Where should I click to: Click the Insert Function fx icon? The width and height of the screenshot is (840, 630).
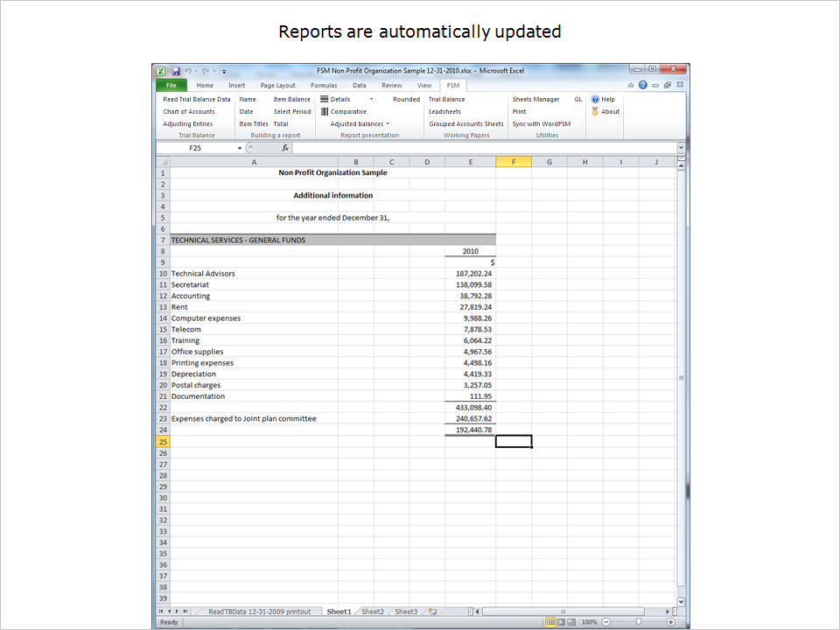coord(285,149)
